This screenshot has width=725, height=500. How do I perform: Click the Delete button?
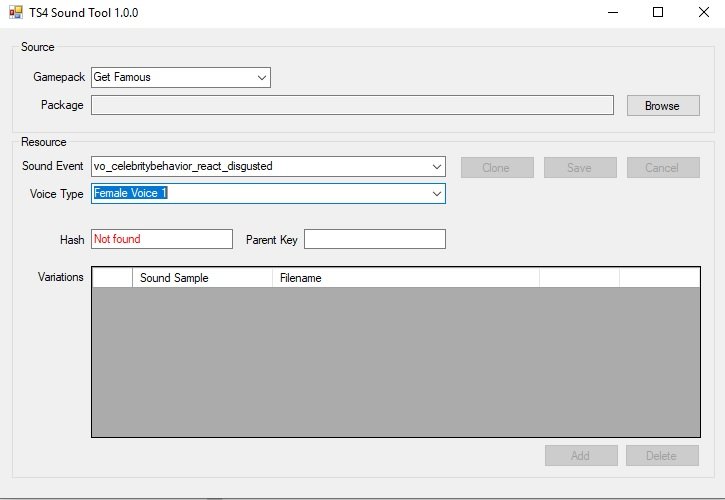[x=662, y=456]
